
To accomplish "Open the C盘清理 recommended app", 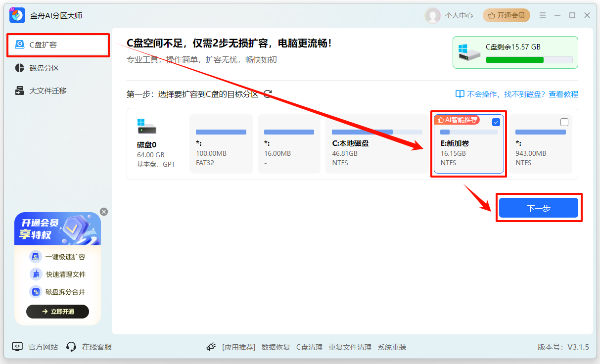I will point(309,347).
